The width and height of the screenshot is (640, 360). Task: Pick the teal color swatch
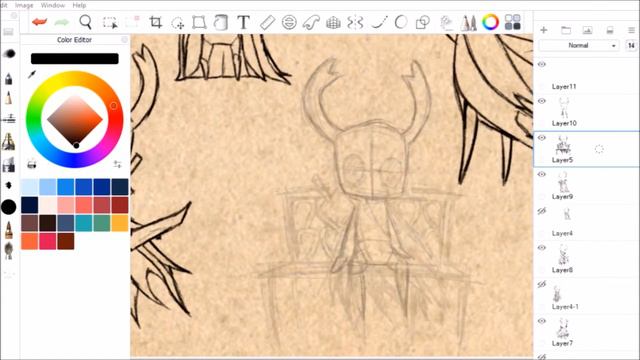point(84,223)
